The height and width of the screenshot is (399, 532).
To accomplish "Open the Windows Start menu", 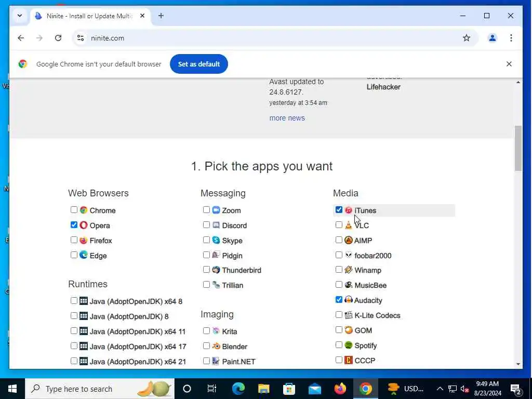I will (12, 389).
